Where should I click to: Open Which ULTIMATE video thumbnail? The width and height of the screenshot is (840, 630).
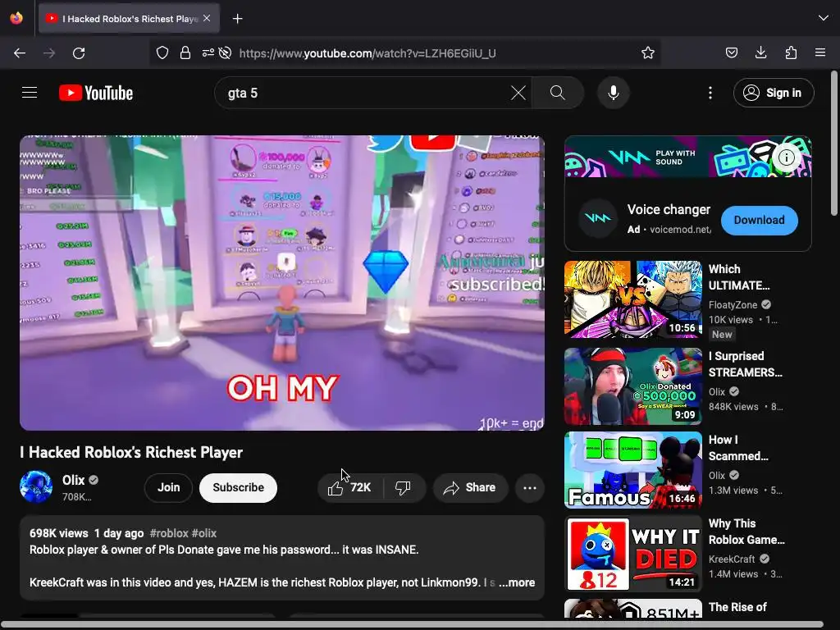[632, 299]
